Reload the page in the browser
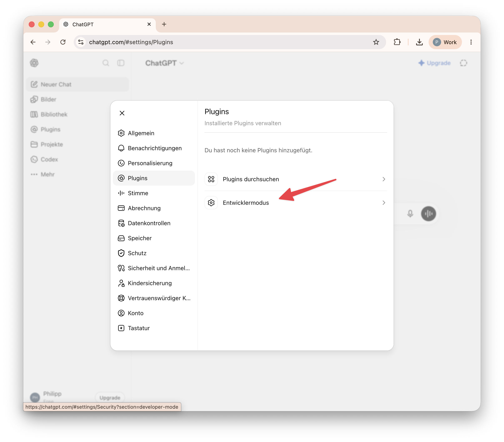The width and height of the screenshot is (504, 442). (63, 42)
